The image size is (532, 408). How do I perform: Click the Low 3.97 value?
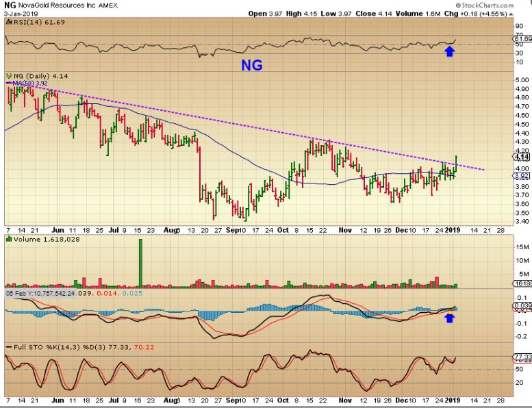[336, 14]
